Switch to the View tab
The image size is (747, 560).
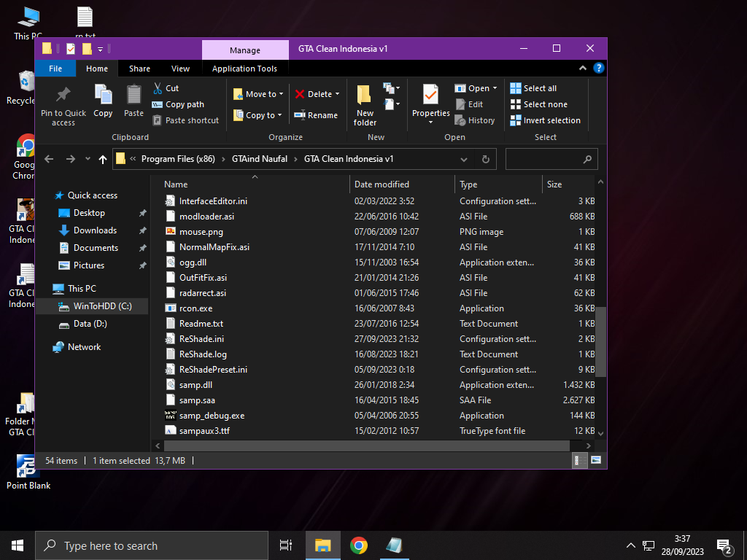[x=181, y=69]
